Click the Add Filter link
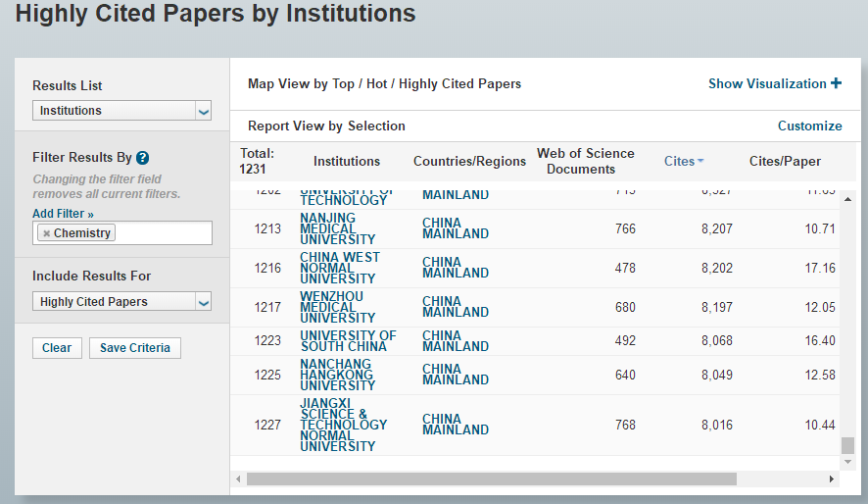This screenshot has height=504, width=868. pyautogui.click(x=63, y=214)
